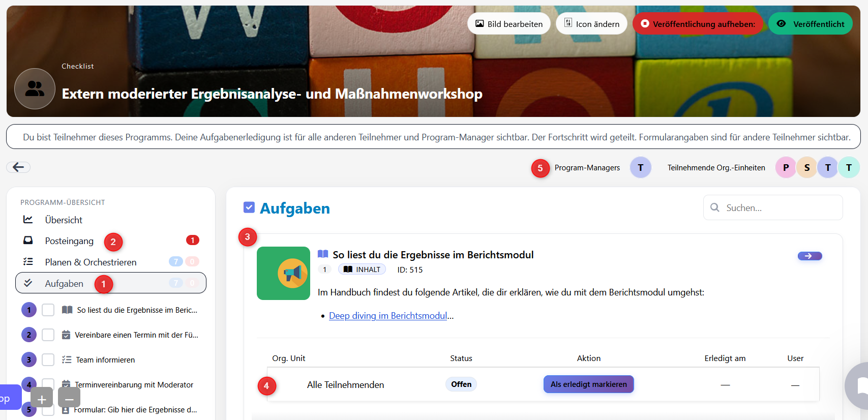This screenshot has height=420, width=868.
Task: Click the green megaphone task thumbnail
Action: click(283, 273)
